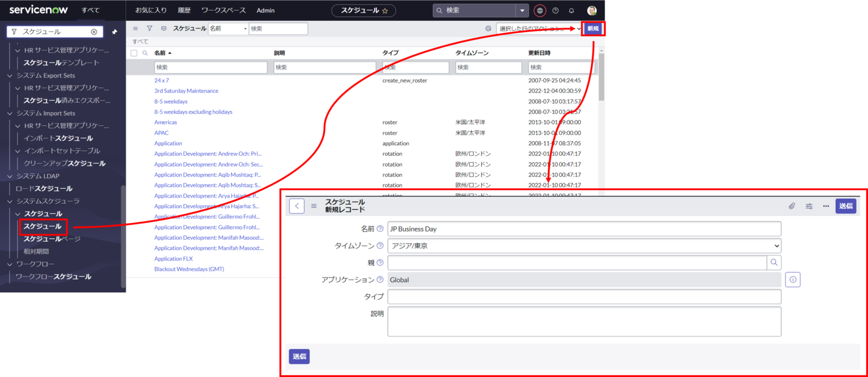Viewport: 868px width, 377px height.
Task: Attach a file using the paperclip icon
Action: 792,206
